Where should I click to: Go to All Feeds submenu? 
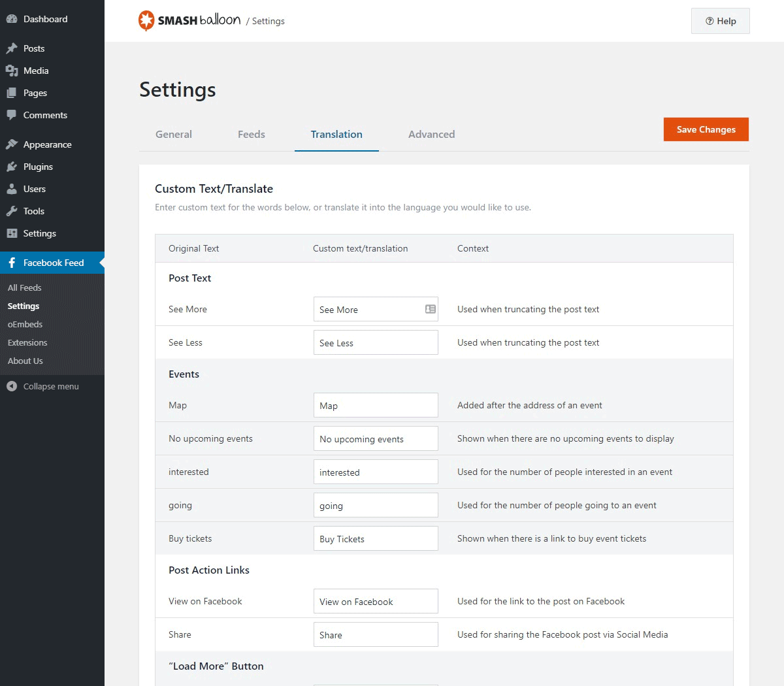25,287
